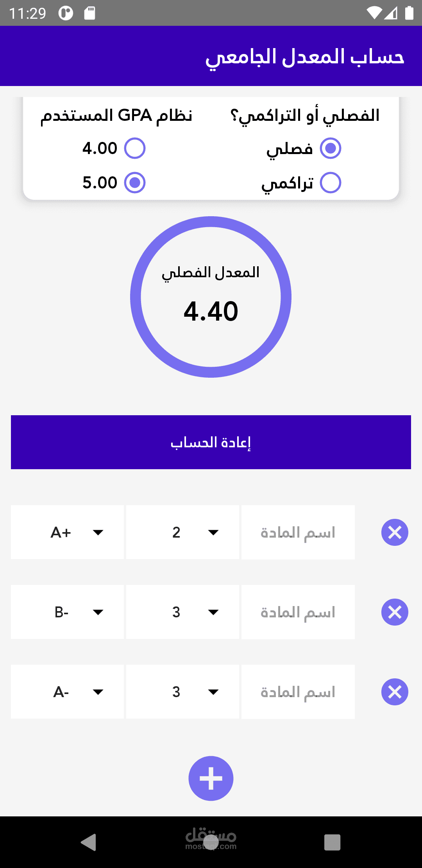Remove the first course row with A+ grade
This screenshot has width=422, height=868.
point(395,532)
